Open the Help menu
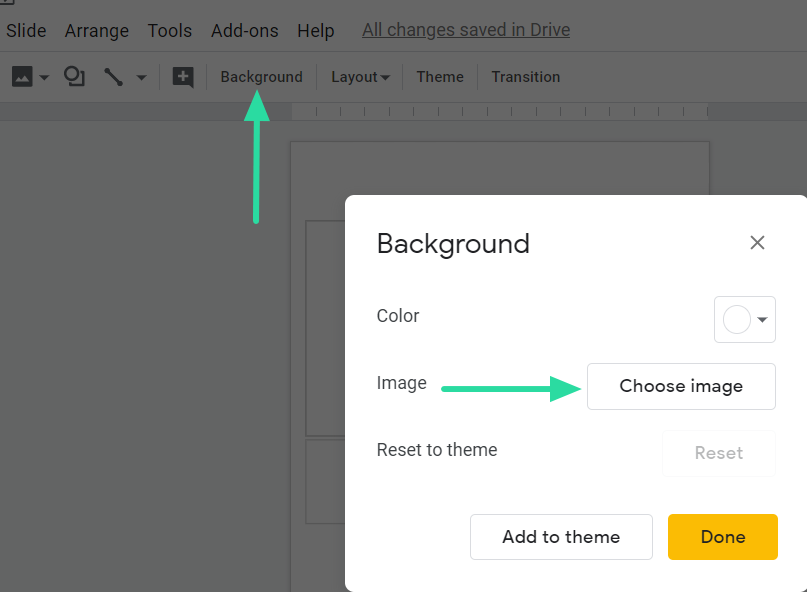This screenshot has width=807, height=592. point(316,31)
